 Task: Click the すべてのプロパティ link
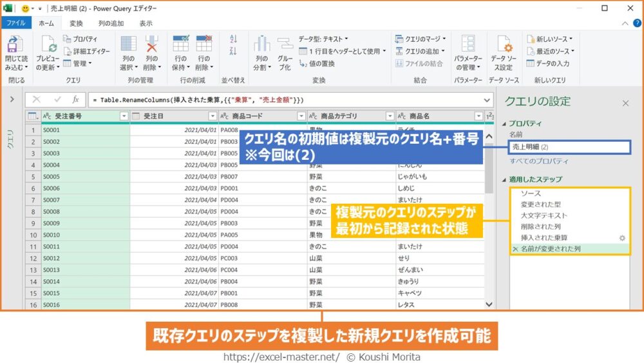point(538,161)
